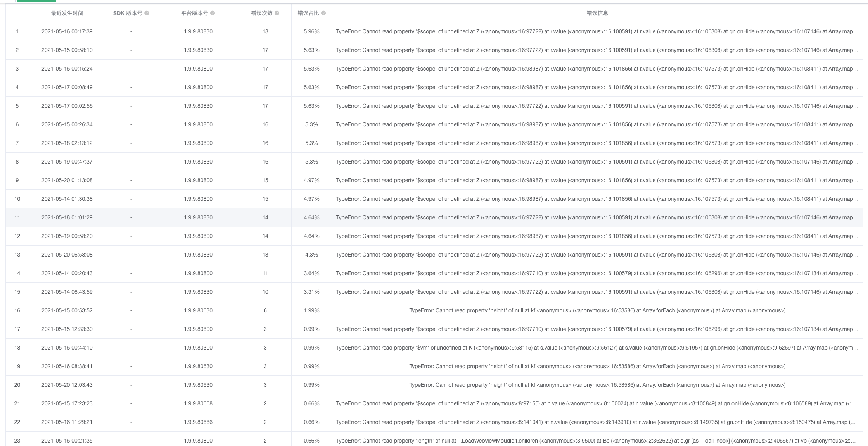This screenshot has height=446, width=868.
Task: Click platform version 1.9.9.80668 in row 21
Action: pyautogui.click(x=198, y=404)
